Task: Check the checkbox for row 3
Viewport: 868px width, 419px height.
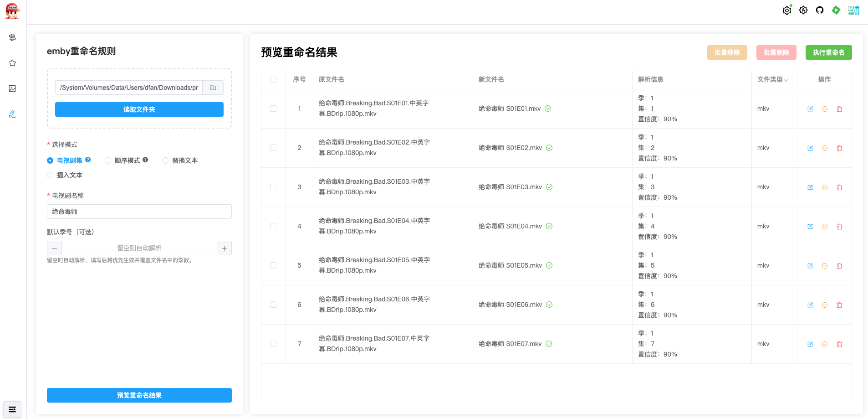Action: (273, 187)
